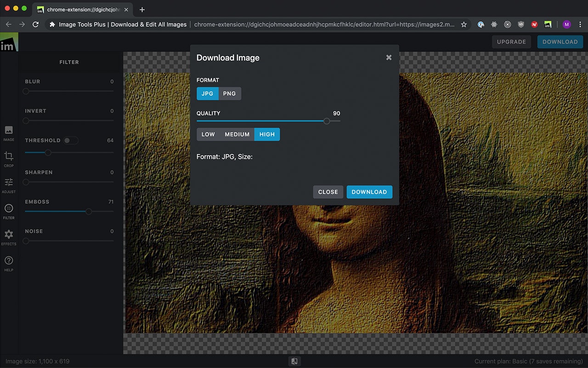Image resolution: width=588 pixels, height=368 pixels.
Task: Open Chrome profile avatar M
Action: point(566,24)
